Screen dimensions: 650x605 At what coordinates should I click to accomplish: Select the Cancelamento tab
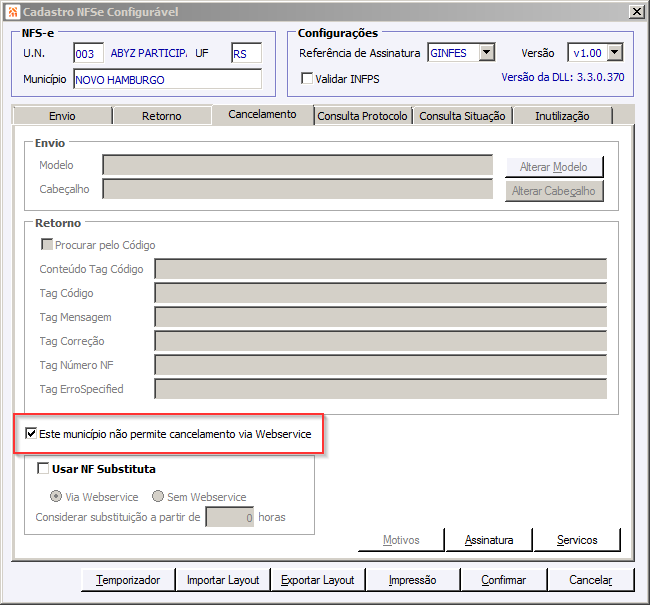tap(262, 114)
